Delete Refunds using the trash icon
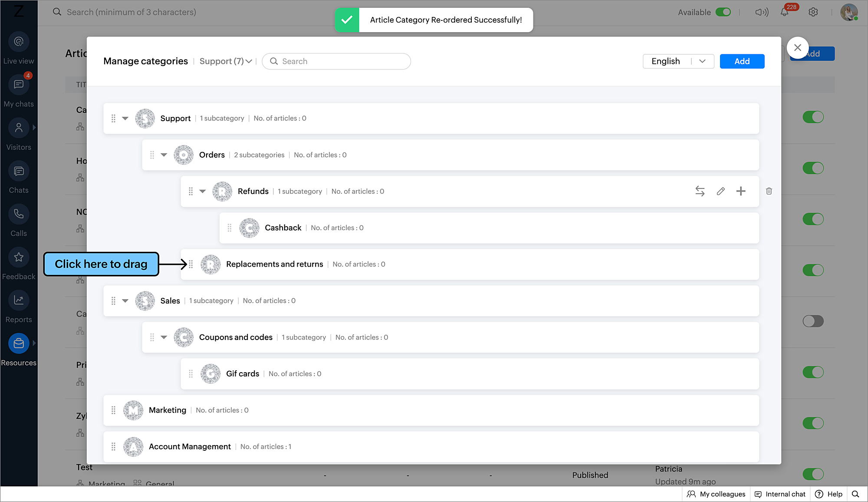The width and height of the screenshot is (868, 502). [x=769, y=191]
